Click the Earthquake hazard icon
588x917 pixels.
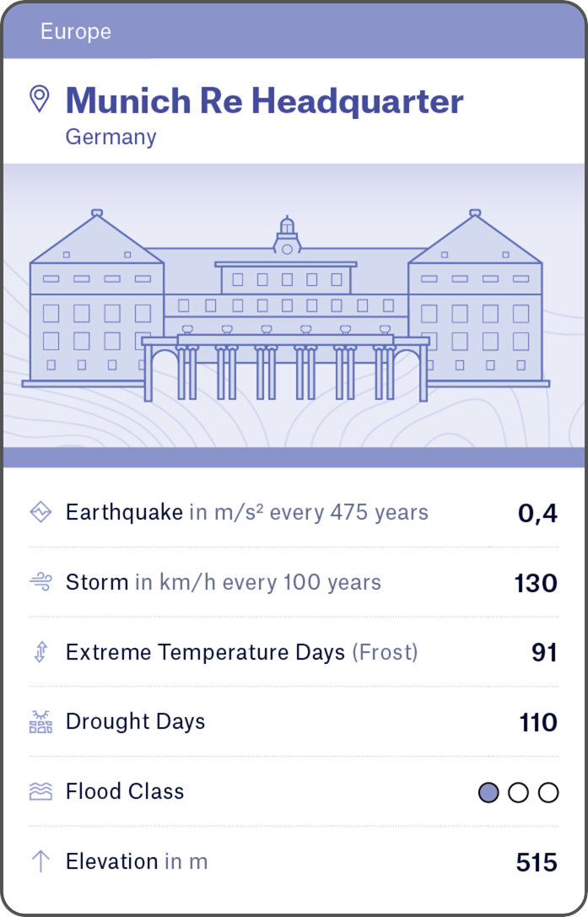click(x=40, y=512)
